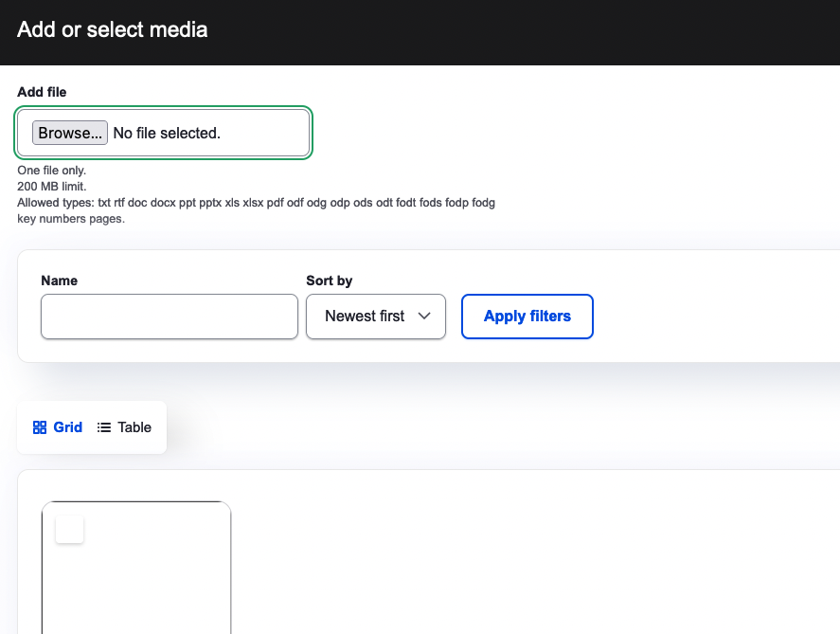Click the "No file selected." text

click(167, 134)
